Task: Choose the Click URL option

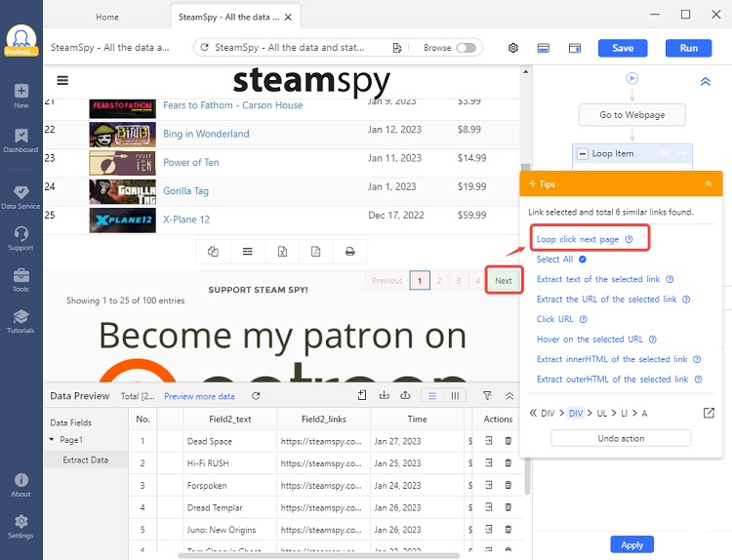Action: click(554, 319)
